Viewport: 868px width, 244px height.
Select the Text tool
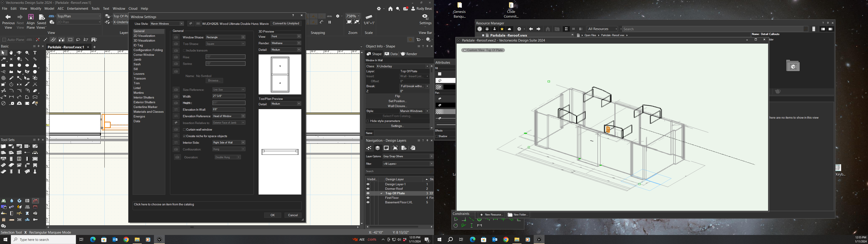(35, 53)
